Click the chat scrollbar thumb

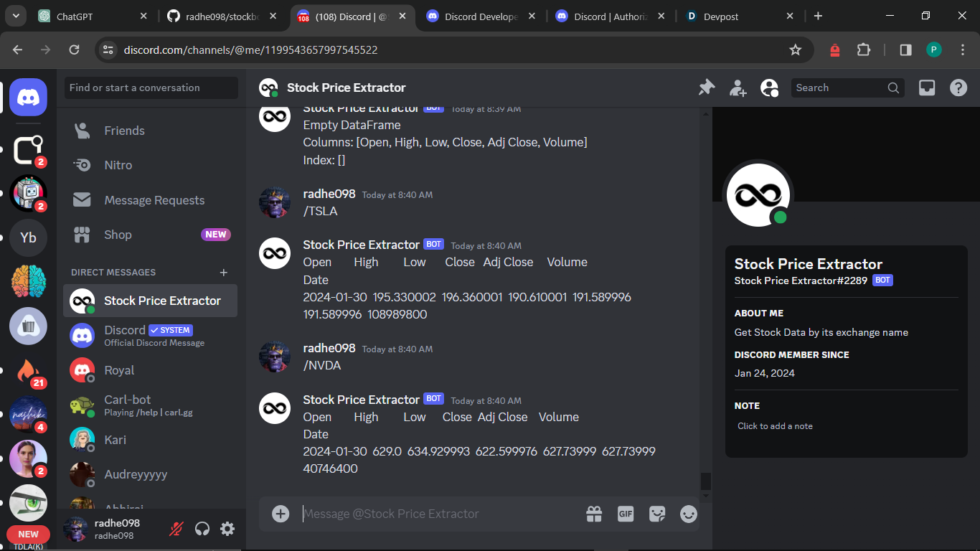tap(706, 481)
